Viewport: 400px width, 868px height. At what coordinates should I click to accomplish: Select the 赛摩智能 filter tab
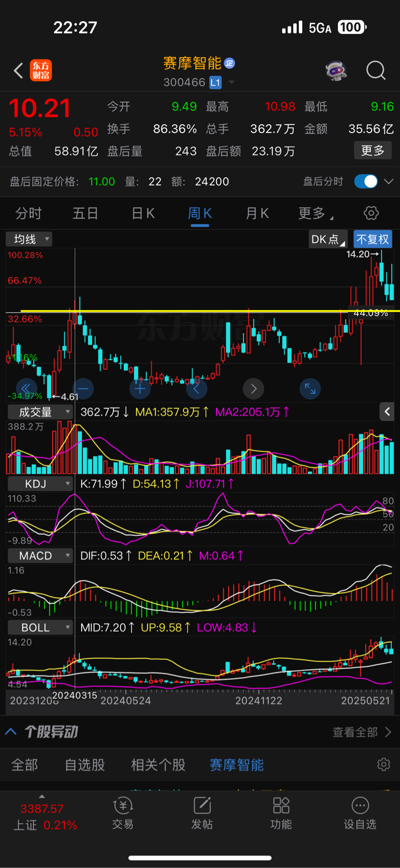[236, 765]
